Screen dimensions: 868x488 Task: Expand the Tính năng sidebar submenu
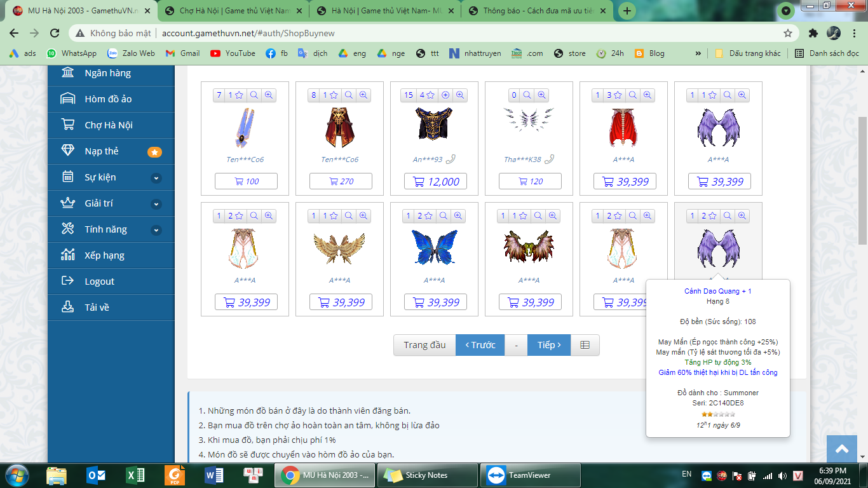click(156, 230)
